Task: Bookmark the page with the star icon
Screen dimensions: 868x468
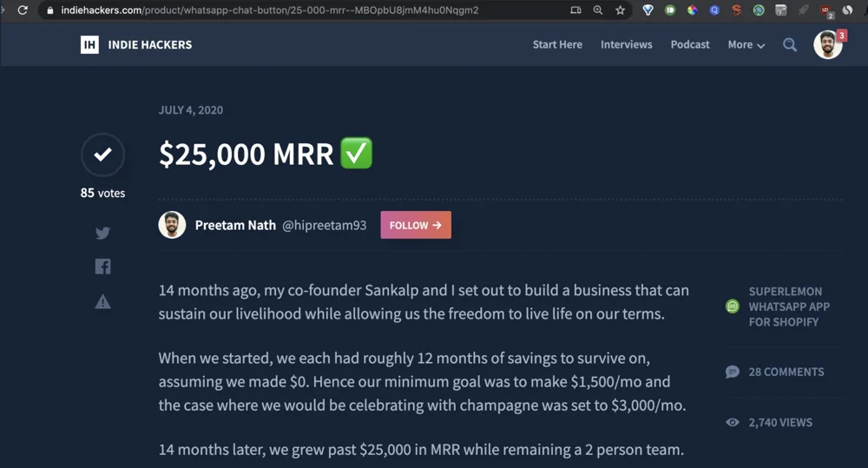Action: [620, 10]
